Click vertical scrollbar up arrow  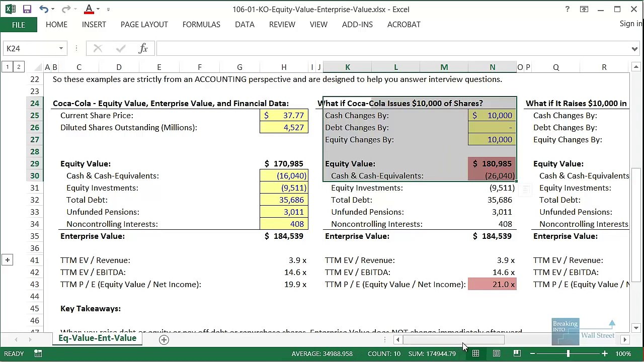tap(636, 67)
